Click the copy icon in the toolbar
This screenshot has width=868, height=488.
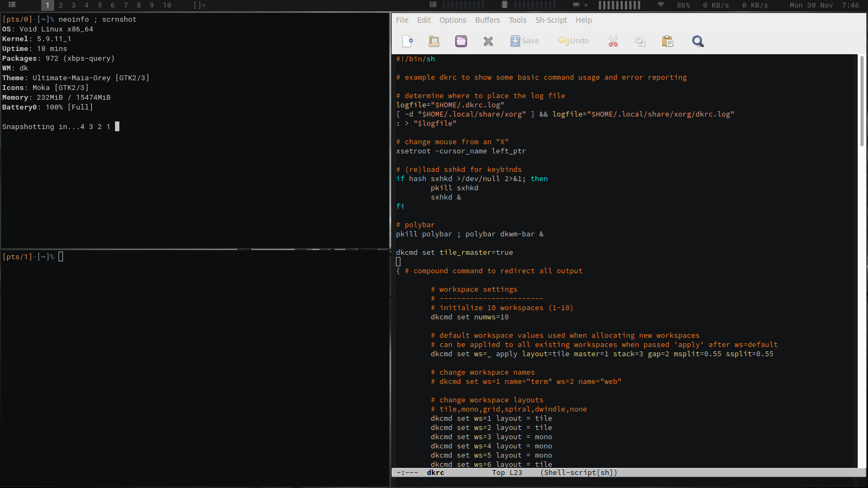pos(640,41)
